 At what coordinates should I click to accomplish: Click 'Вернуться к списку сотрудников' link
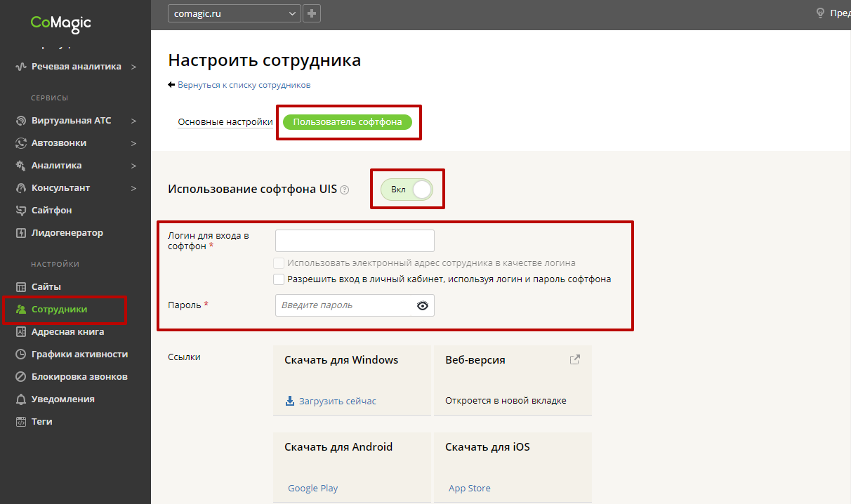click(x=244, y=85)
